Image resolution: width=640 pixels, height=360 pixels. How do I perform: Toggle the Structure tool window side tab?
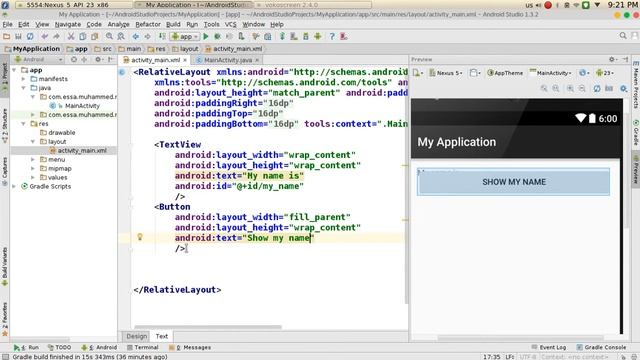tap(4, 125)
